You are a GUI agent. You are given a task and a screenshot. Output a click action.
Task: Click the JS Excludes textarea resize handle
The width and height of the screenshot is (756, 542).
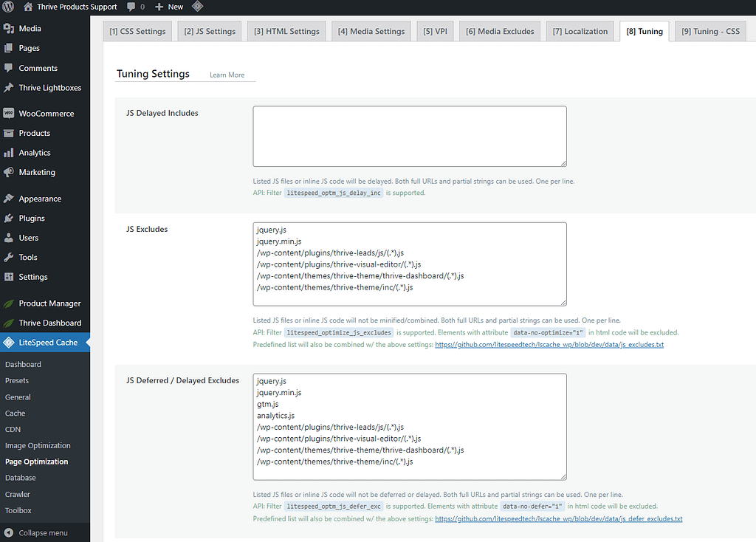point(563,302)
